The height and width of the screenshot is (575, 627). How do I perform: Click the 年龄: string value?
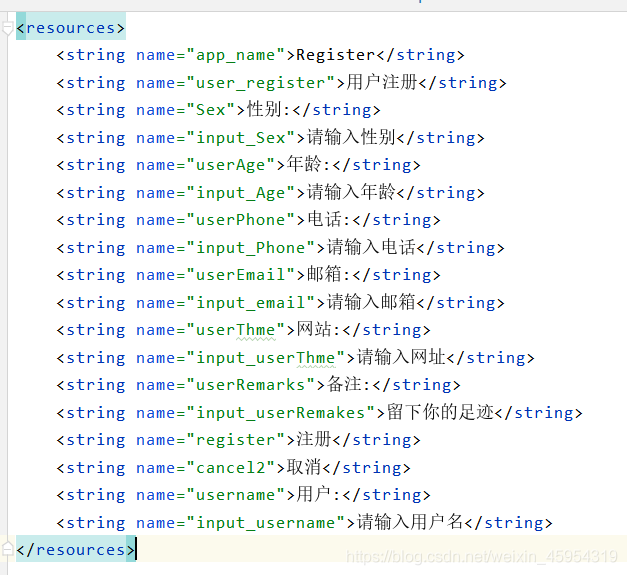[x=308, y=164]
